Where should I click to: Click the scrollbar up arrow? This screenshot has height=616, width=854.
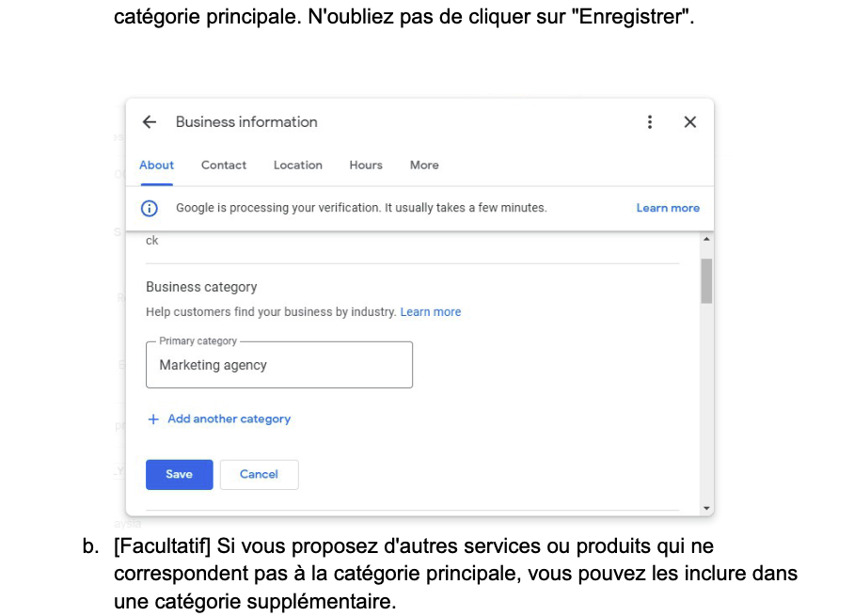pos(706,239)
